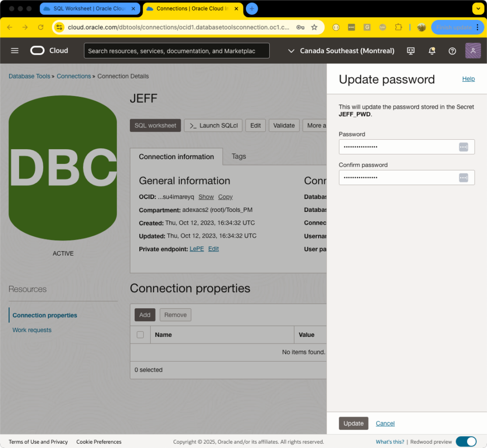This screenshot has height=448, width=487.
Task: Click the Chrome profile avatar icon
Action: (x=421, y=27)
